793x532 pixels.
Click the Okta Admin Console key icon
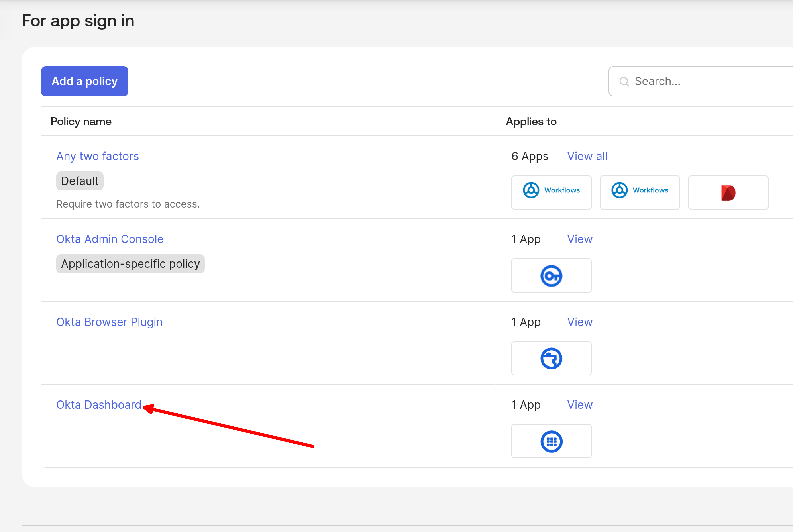coord(551,275)
